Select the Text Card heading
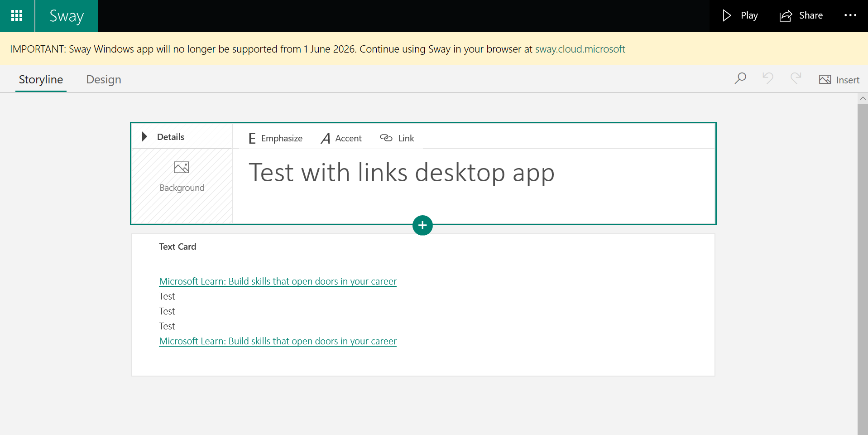Screen dimensions: 868x435 coord(177,246)
